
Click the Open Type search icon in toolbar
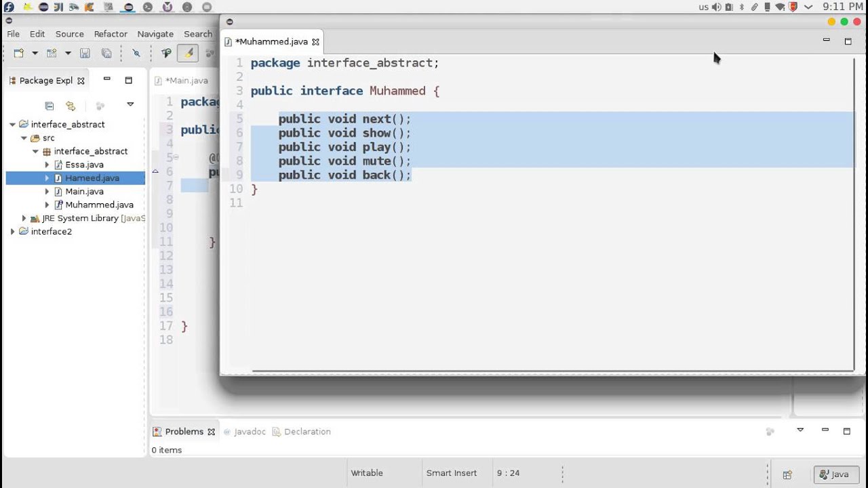166,53
